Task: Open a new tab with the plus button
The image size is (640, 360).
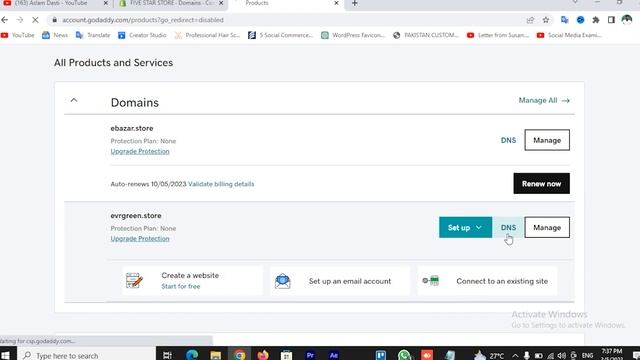Action: click(x=354, y=3)
